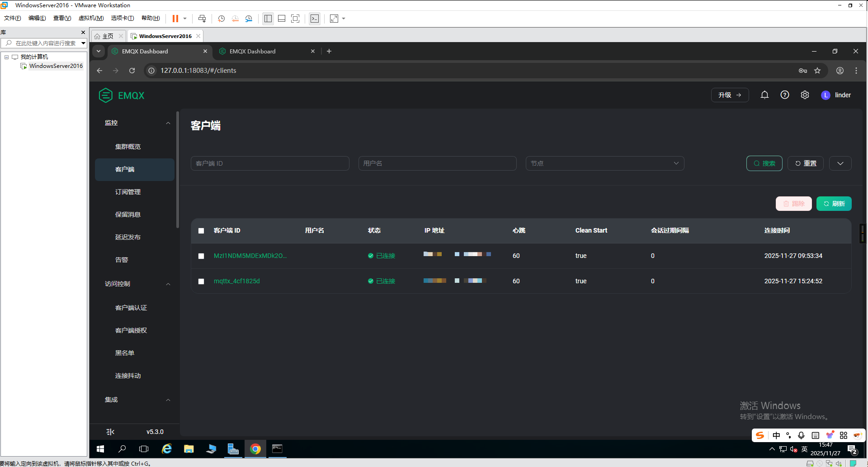Collapse the 访问控制 sidebar section
This screenshot has height=467, width=868.
(x=168, y=284)
